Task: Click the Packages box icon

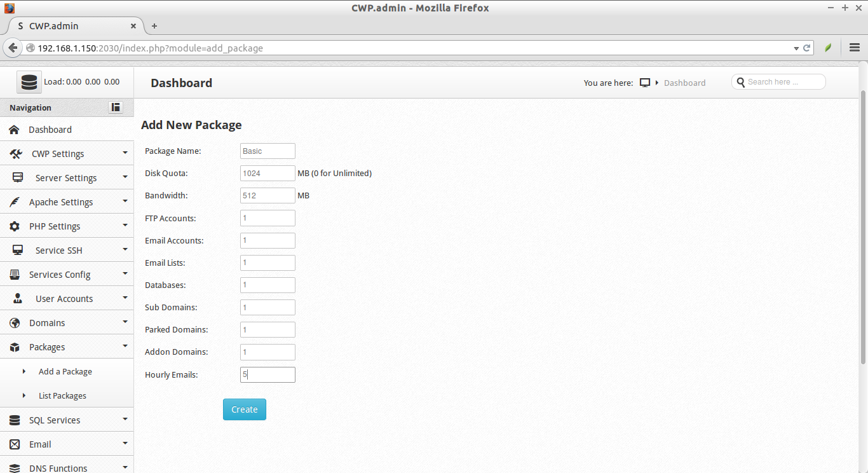Action: coord(15,346)
